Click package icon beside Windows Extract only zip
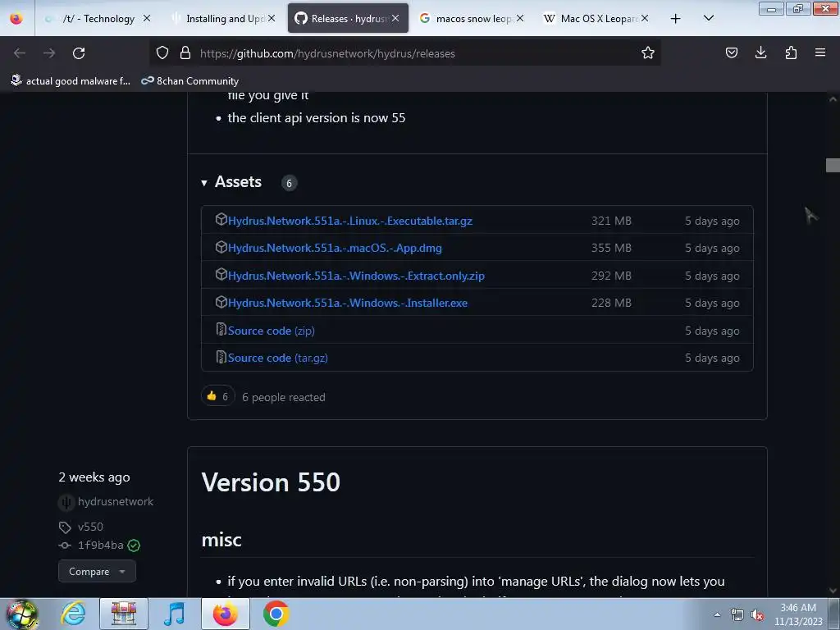 pos(221,274)
